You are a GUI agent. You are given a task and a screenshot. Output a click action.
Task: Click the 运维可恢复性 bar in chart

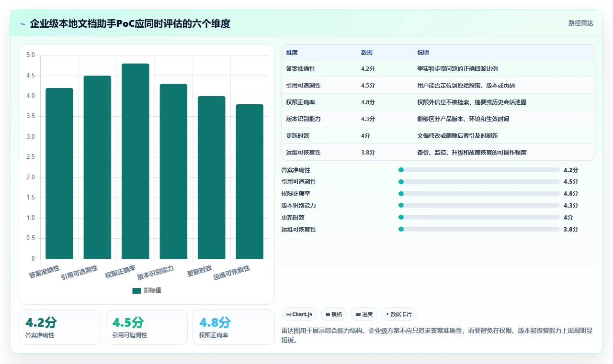click(x=250, y=181)
